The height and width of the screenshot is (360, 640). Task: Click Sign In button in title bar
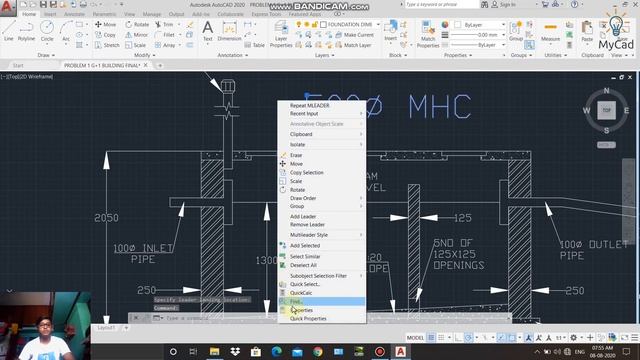coord(504,4)
